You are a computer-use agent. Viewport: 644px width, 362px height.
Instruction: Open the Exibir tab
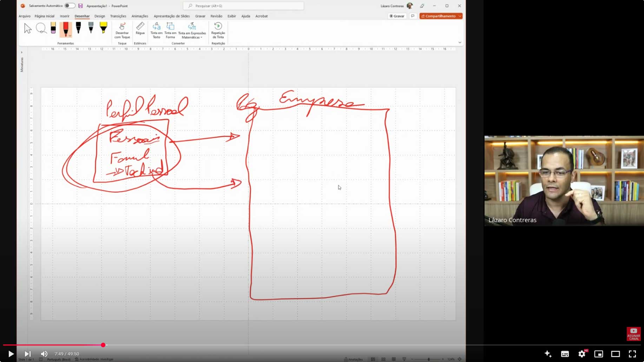[232, 16]
